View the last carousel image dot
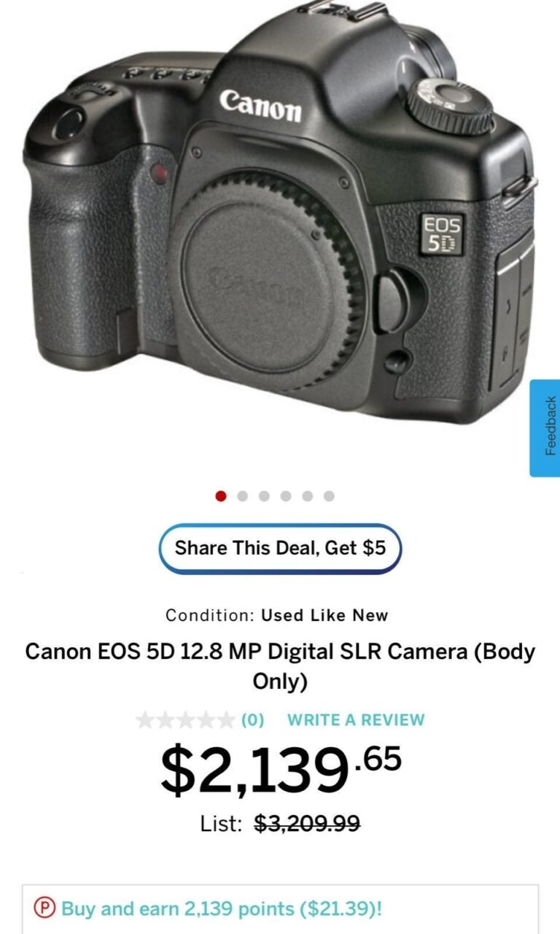The image size is (560, 934). click(x=329, y=496)
